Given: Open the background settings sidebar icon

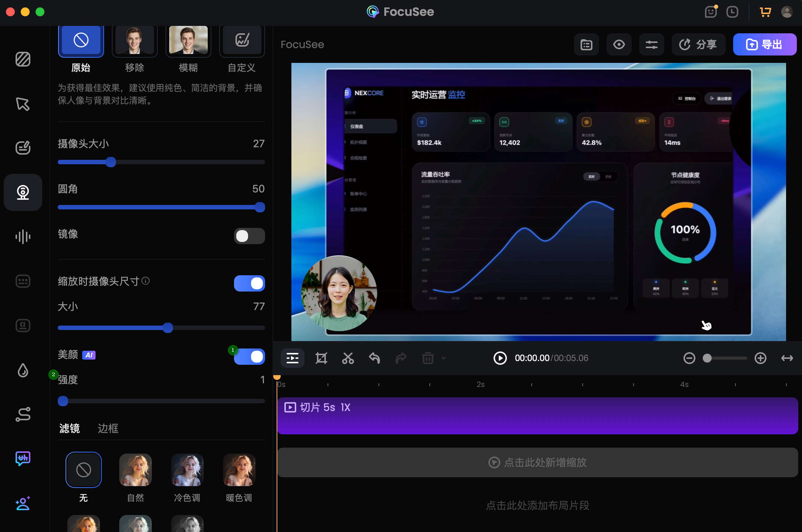Looking at the screenshot, I should click(x=23, y=59).
